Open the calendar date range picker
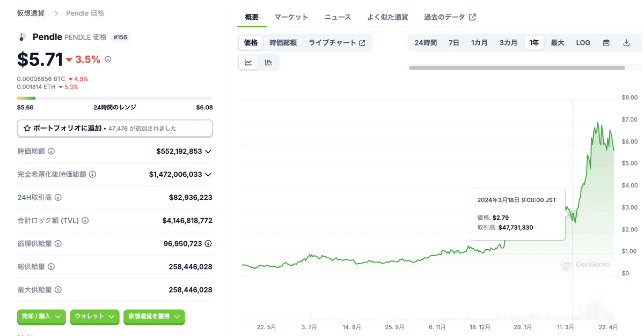The image size is (644, 336). pyautogui.click(x=606, y=43)
